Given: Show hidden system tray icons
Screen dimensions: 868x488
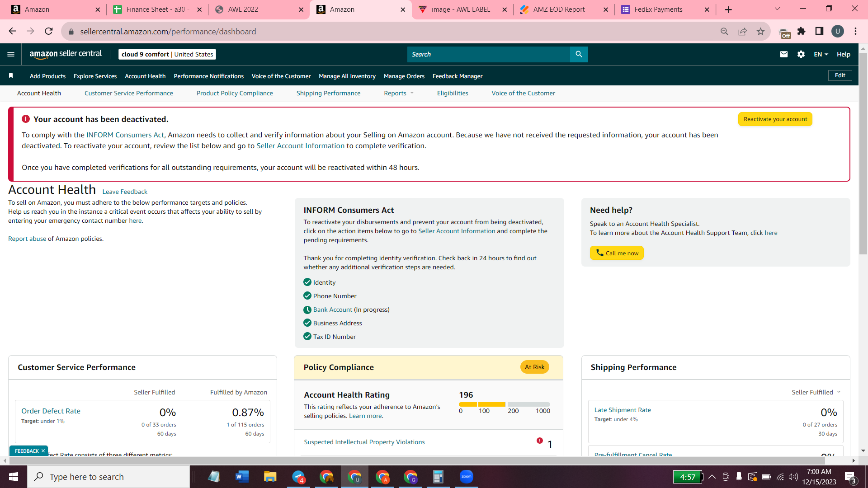Looking at the screenshot, I should 712,477.
